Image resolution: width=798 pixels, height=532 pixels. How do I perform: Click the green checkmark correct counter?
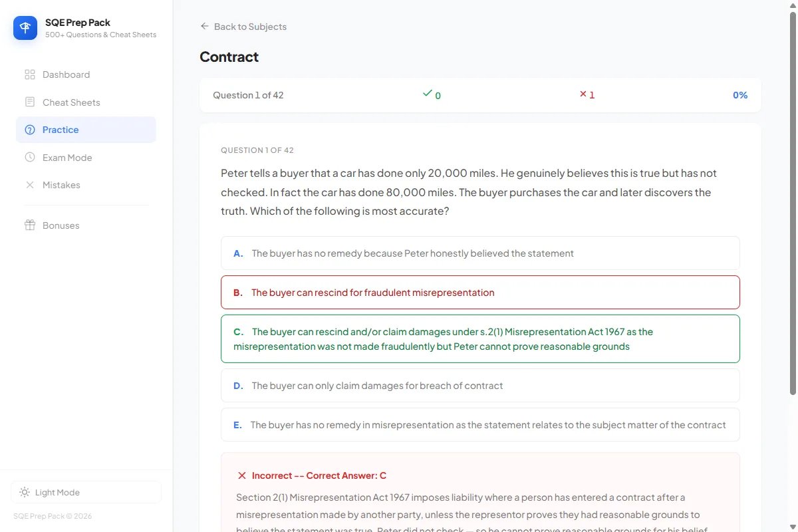432,94
